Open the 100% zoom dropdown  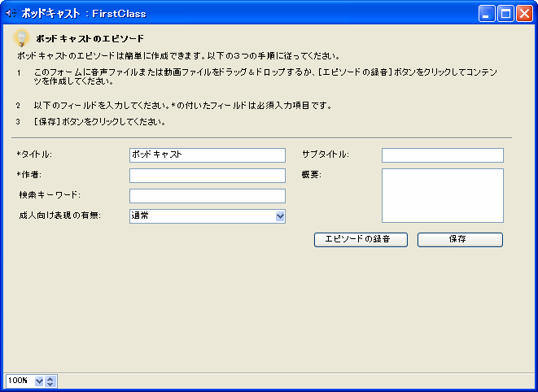point(39,381)
